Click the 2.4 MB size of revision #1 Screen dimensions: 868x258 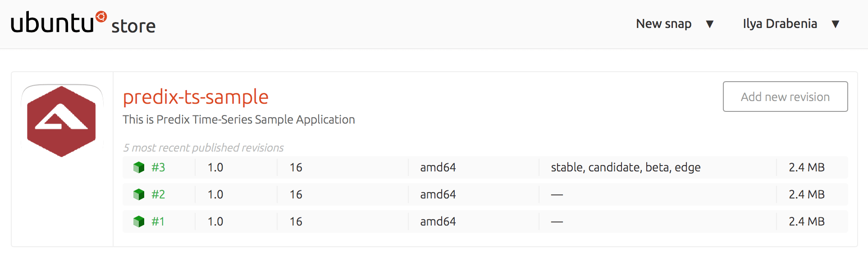(806, 221)
